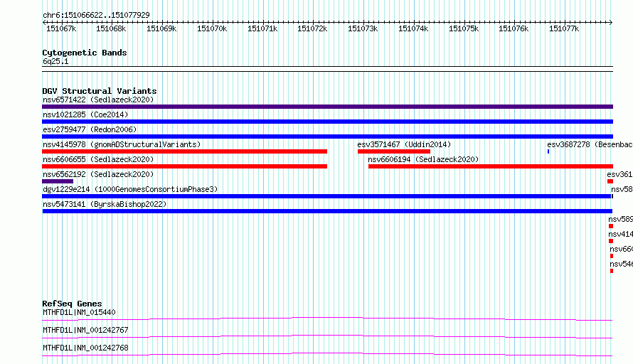Select the blue nsv5473141 variant bar
633x364 pixels.
[327, 211]
